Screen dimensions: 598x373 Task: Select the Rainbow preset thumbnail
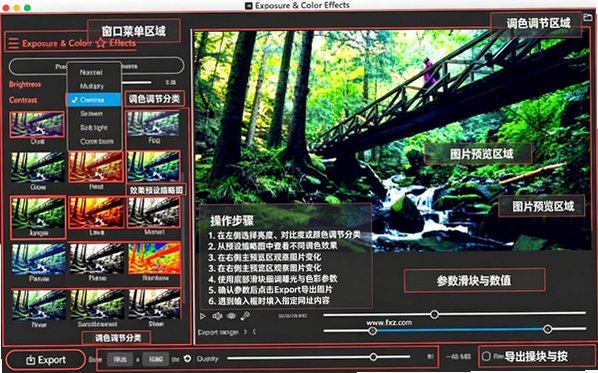154,258
